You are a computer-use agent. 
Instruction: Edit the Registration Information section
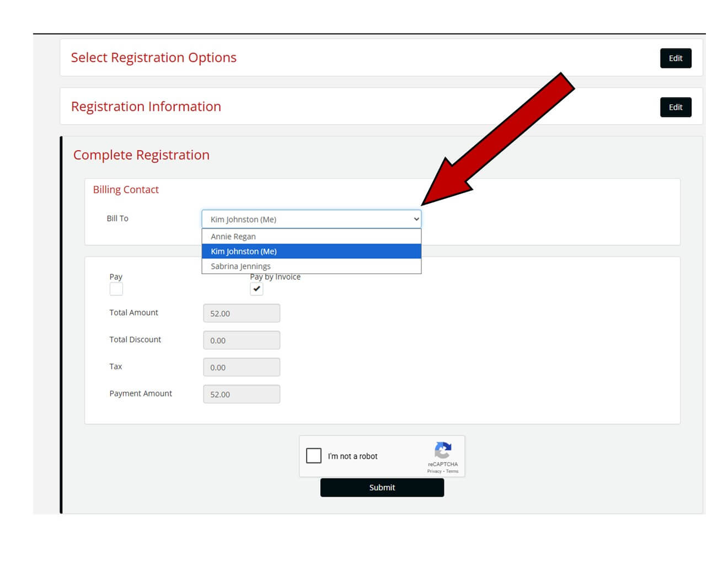(x=675, y=107)
